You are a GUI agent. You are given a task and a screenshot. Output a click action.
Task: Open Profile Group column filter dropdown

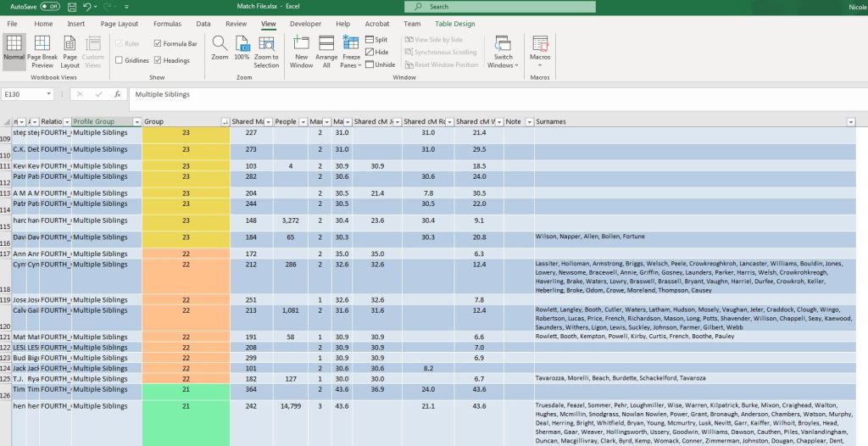tap(136, 122)
